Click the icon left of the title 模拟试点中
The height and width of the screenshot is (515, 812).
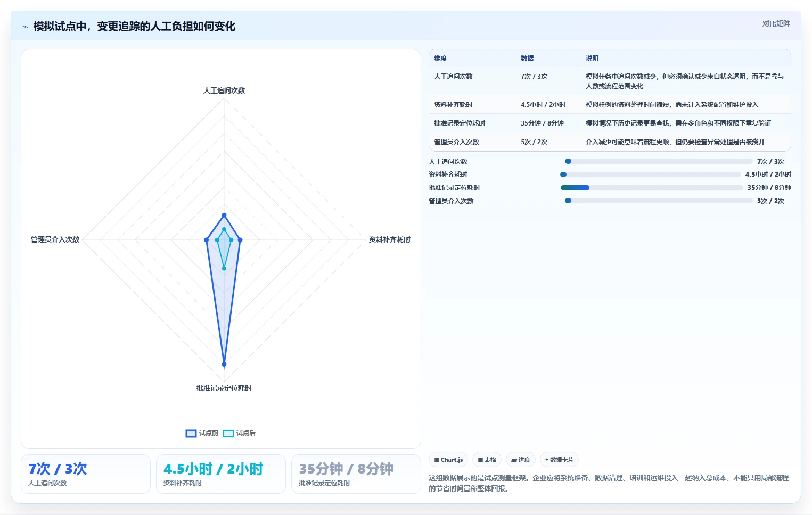coord(25,27)
